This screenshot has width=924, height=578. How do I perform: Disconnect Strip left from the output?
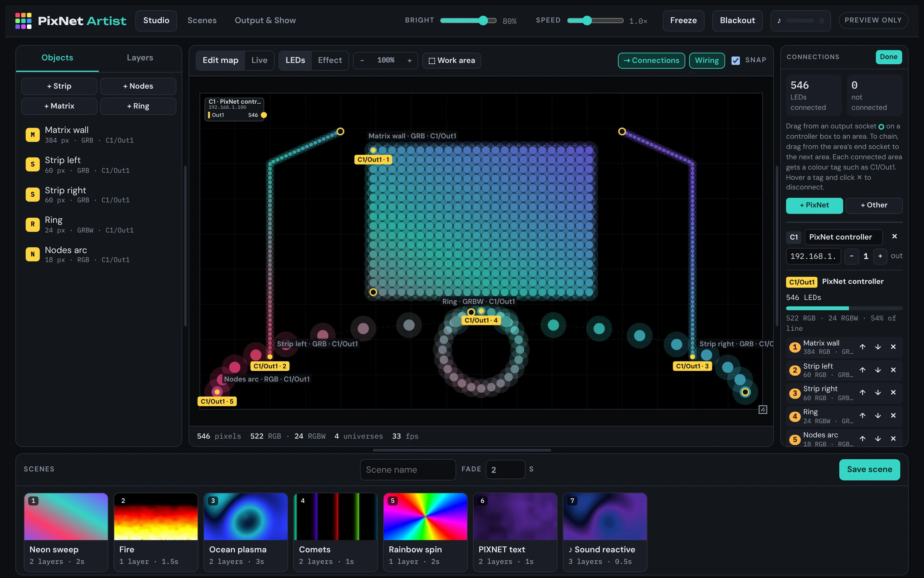(x=893, y=370)
